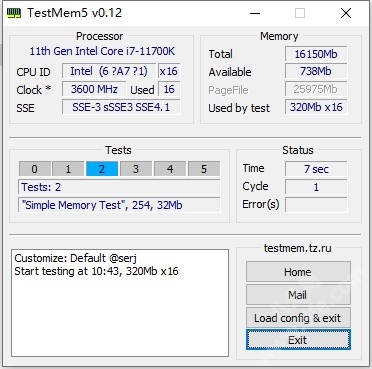Select test block 4

[170, 169]
